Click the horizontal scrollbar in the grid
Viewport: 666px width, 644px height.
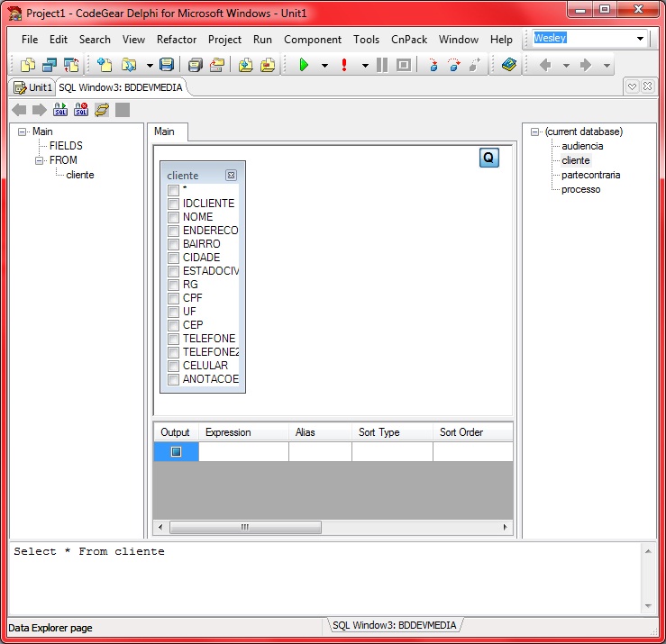(x=244, y=528)
